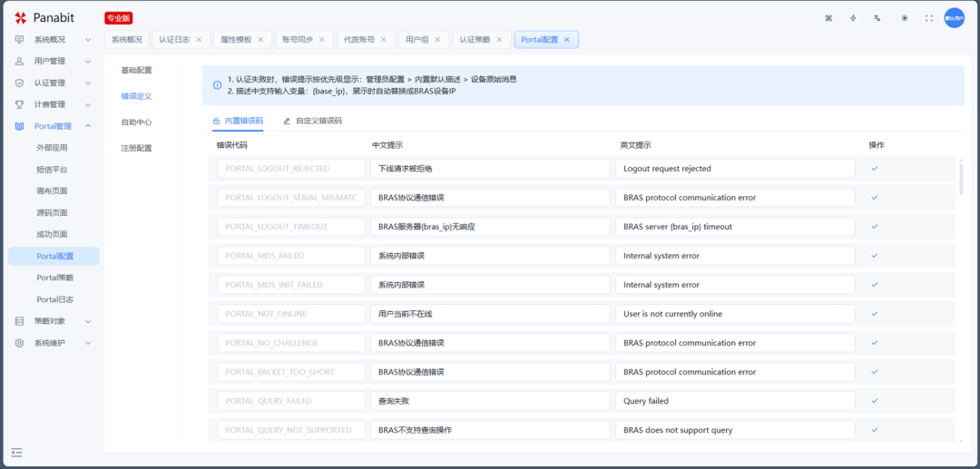Click the Panabit logo icon

21,17
